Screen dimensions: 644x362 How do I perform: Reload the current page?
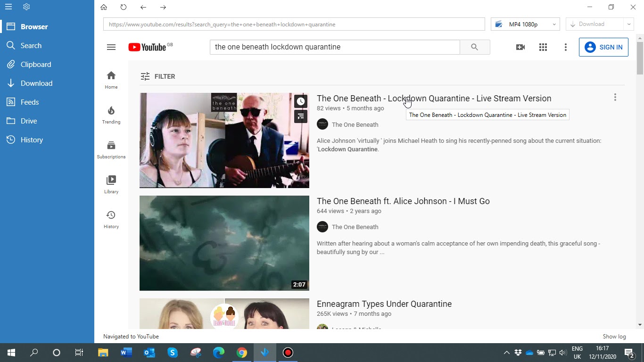click(124, 7)
